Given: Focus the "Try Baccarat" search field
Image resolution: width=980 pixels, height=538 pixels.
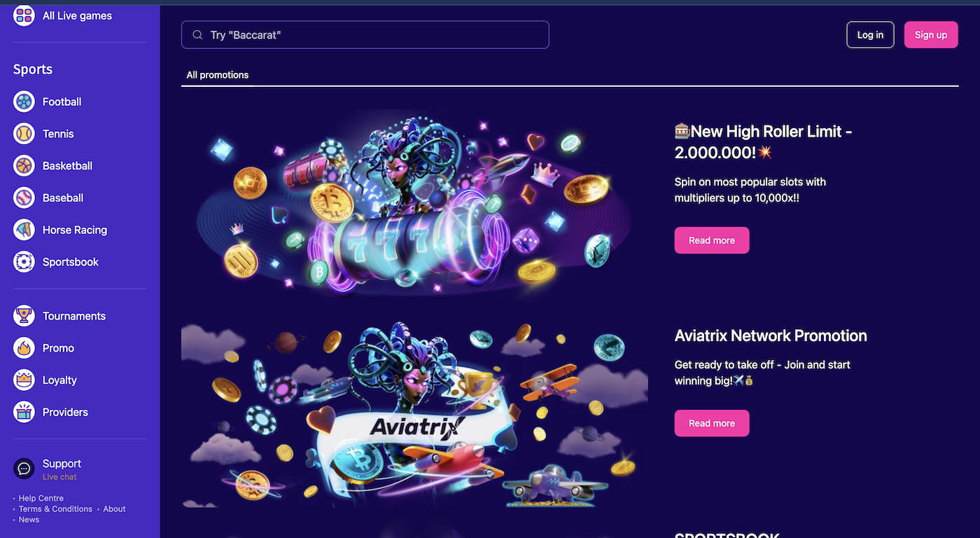Looking at the screenshot, I should (365, 35).
